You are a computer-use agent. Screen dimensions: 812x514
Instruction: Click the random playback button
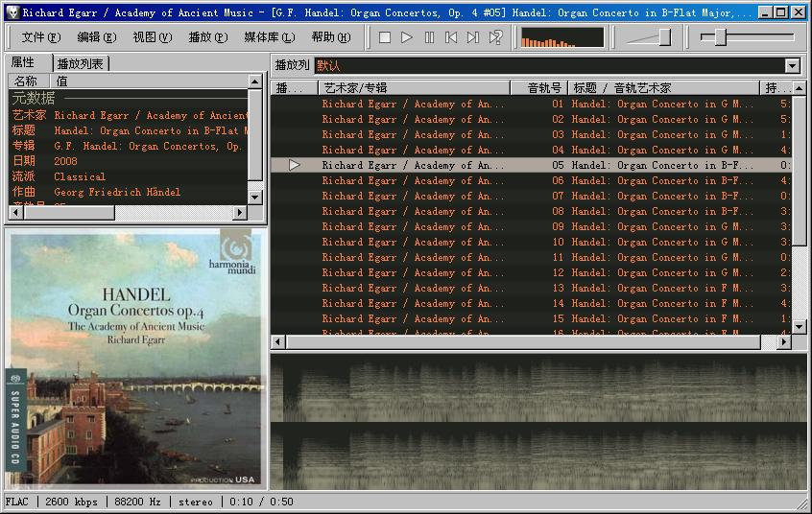point(495,37)
